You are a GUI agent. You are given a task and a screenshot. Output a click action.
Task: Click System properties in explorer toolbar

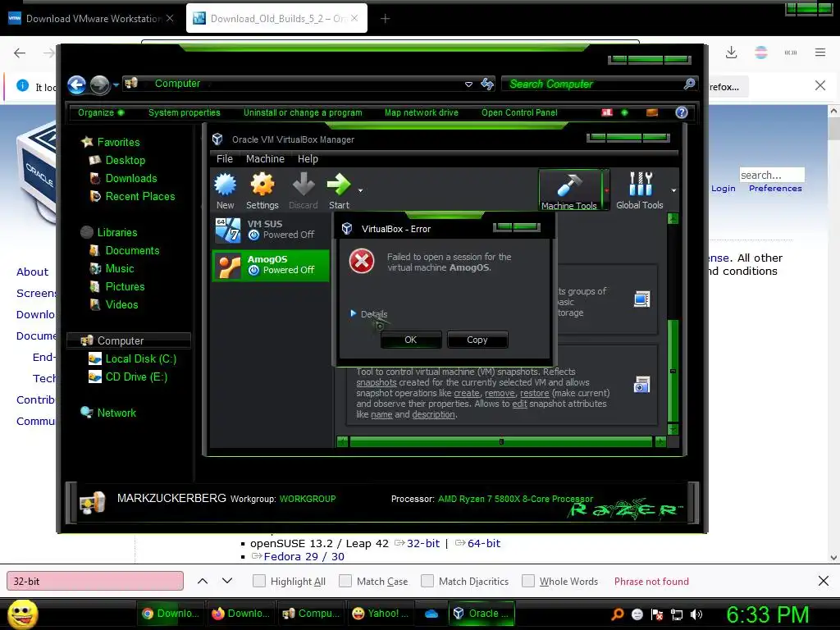pos(185,112)
